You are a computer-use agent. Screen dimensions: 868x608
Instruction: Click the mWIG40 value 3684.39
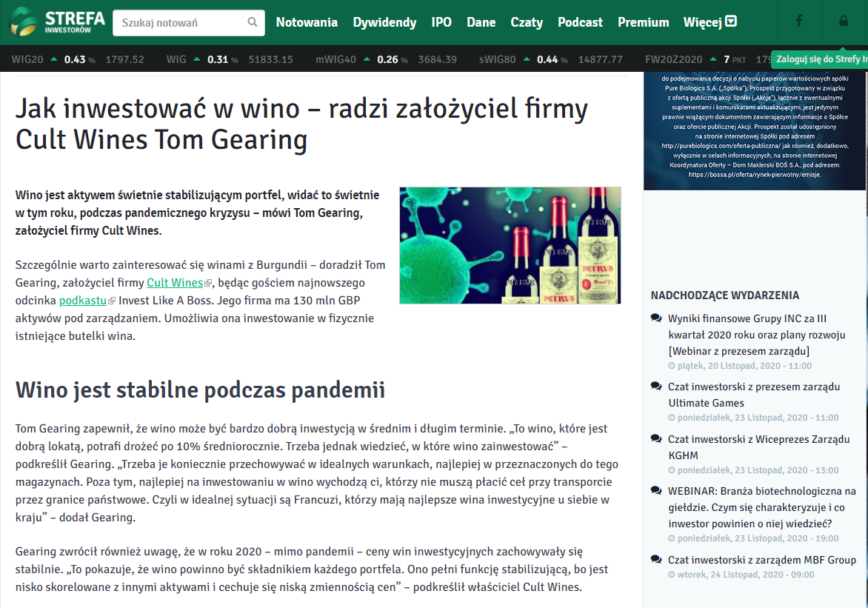point(437,59)
